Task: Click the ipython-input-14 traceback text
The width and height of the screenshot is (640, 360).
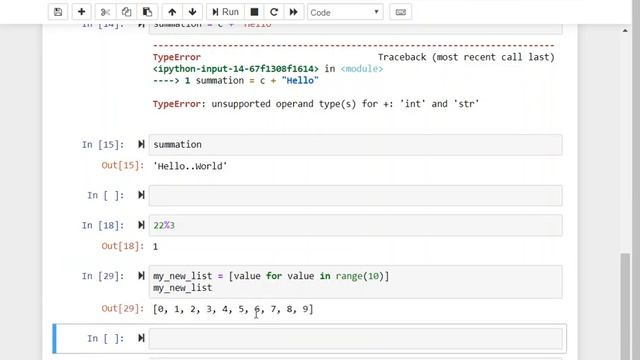Action: (x=236, y=69)
